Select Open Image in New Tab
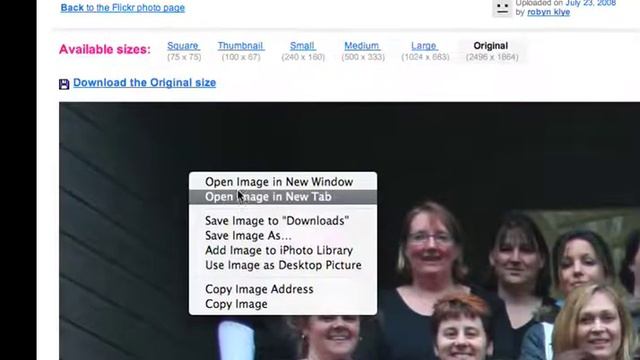Screen dimensions: 640x360 pyautogui.click(x=283, y=197)
